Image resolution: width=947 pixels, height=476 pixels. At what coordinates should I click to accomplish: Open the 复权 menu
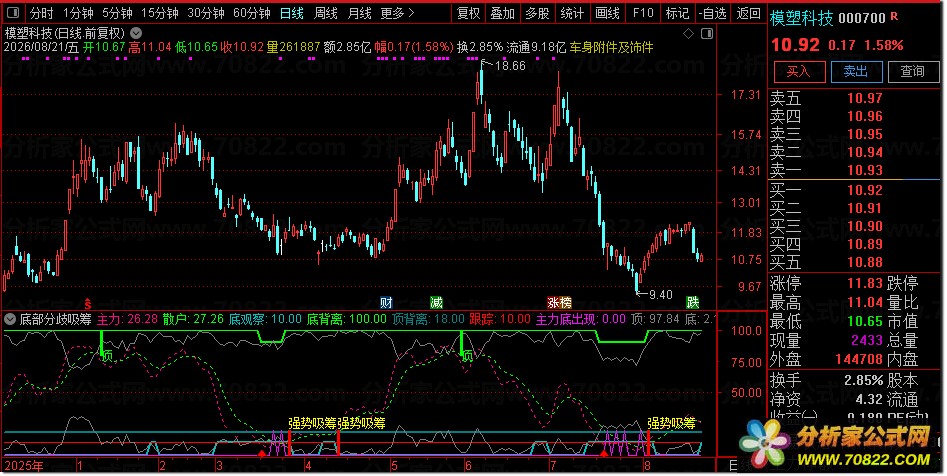(x=468, y=13)
